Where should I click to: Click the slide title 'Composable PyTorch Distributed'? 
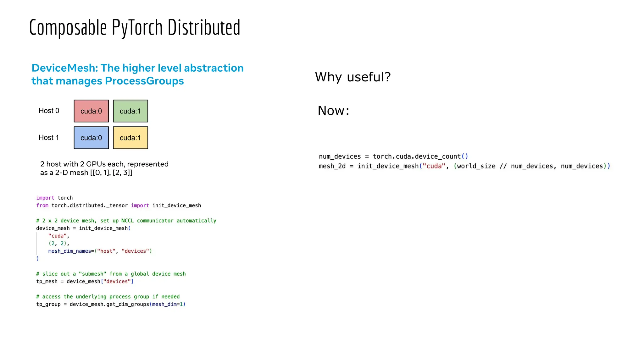click(135, 28)
